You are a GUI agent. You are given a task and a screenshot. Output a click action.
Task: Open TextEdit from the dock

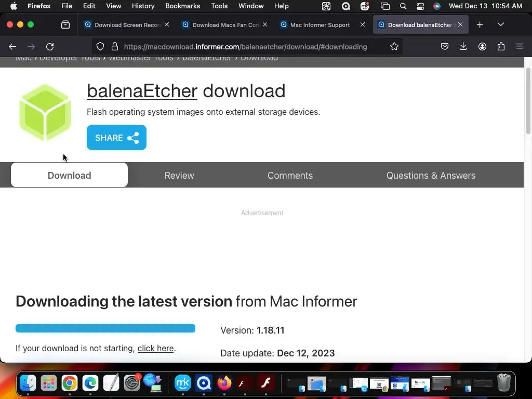111,382
